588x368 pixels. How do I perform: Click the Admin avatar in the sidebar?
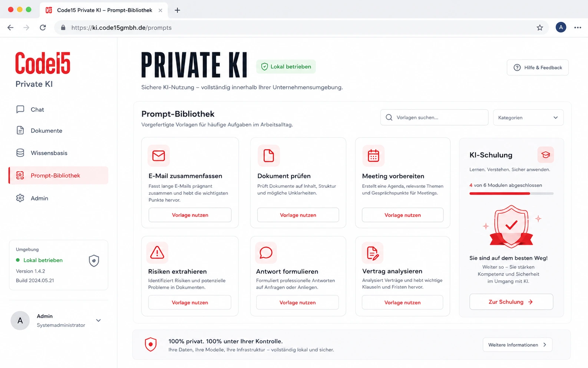click(20, 321)
